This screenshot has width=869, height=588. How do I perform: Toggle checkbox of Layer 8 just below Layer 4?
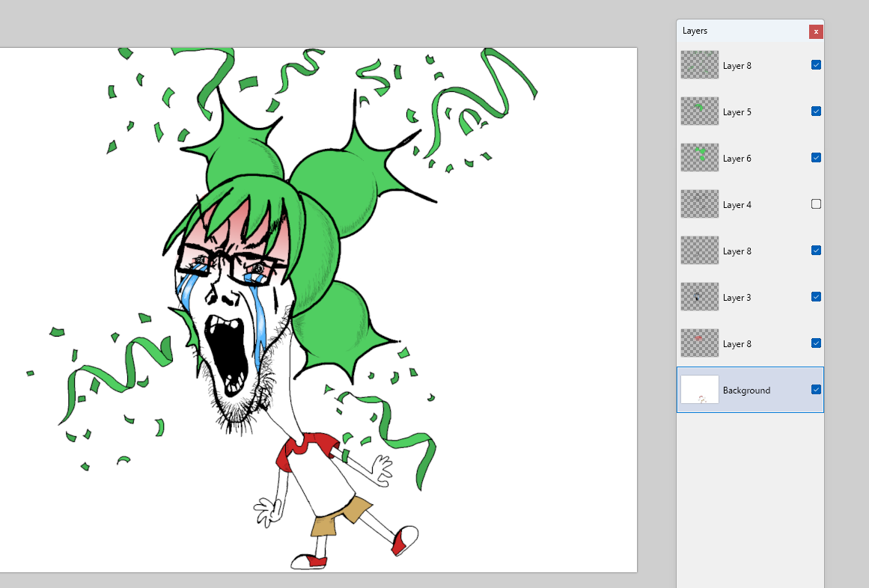click(816, 251)
